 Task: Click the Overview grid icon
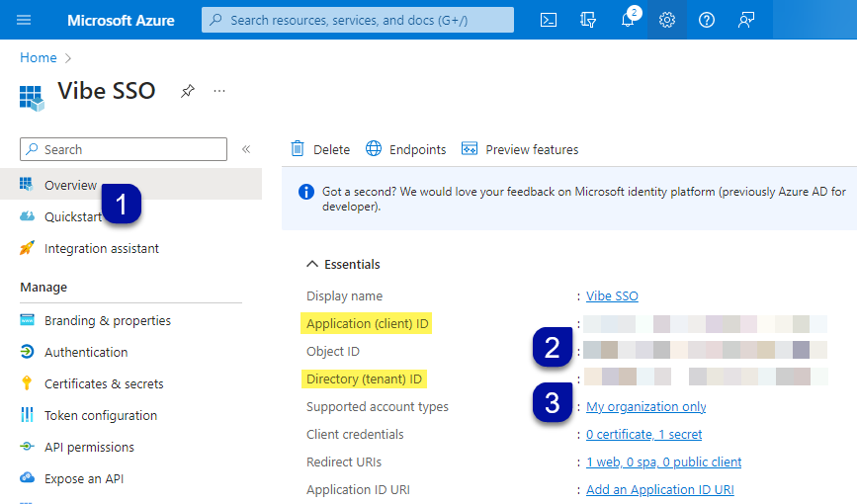pos(27,184)
